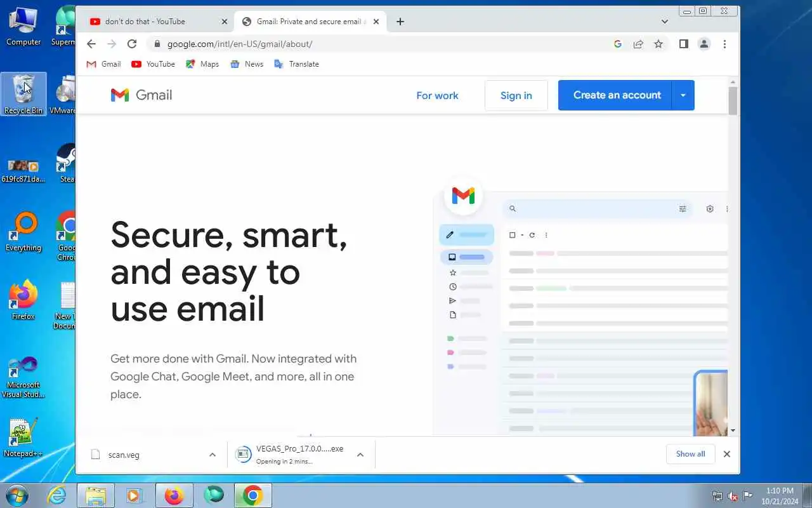The image size is (812, 508).
Task: Expand options for VEGAS Pro download
Action: pos(360,455)
